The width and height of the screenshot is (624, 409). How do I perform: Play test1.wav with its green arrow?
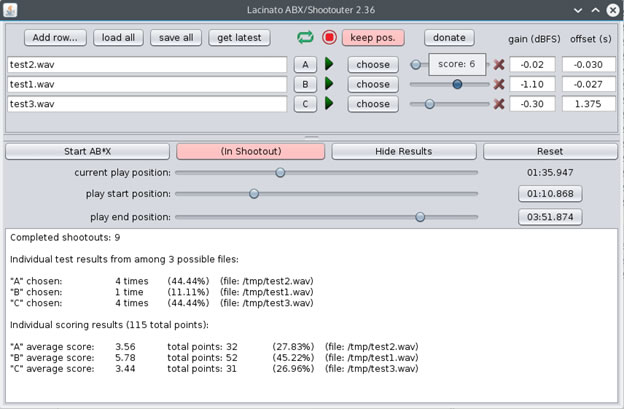pyautogui.click(x=329, y=84)
